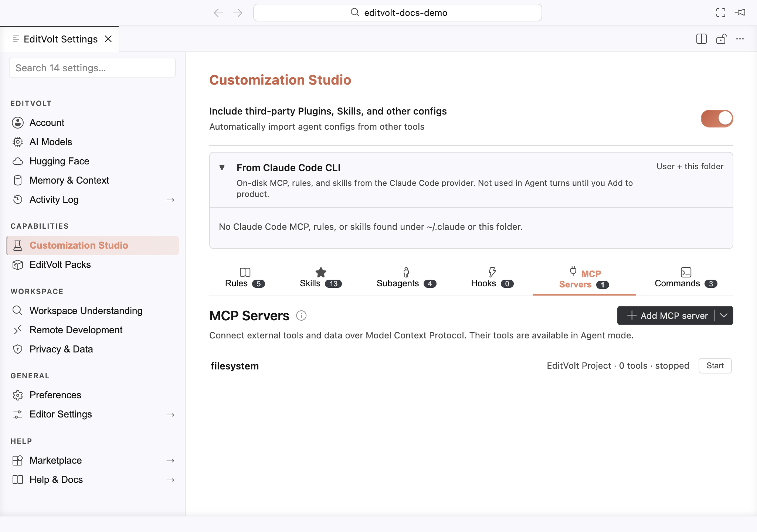Screen dimensions: 757x532
Task: Click the Privacy & Data shield icon
Action: (x=18, y=349)
